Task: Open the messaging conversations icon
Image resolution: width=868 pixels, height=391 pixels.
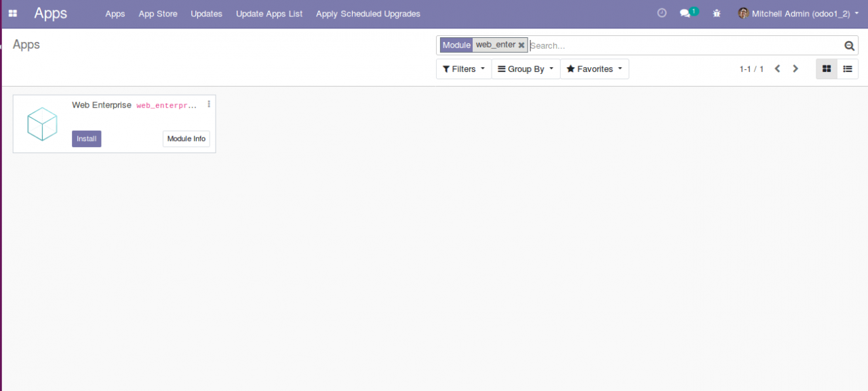Action: click(684, 12)
